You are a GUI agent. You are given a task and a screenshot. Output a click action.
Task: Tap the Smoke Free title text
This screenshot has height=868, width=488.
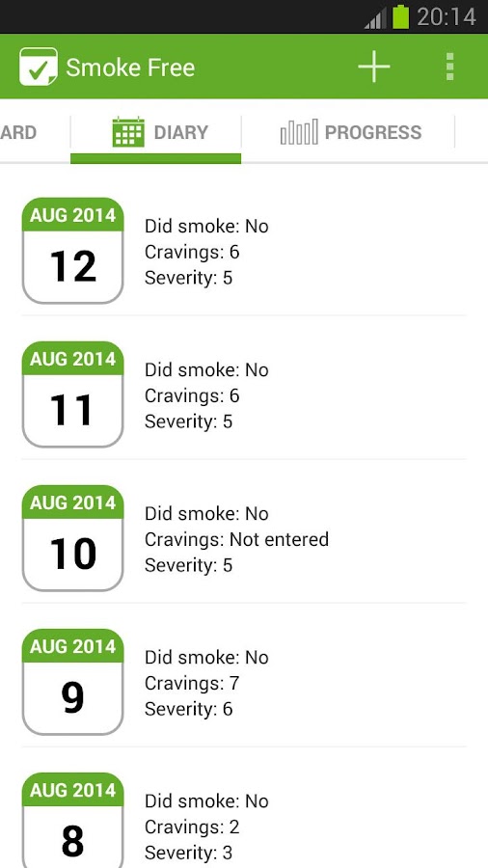pyautogui.click(x=130, y=68)
